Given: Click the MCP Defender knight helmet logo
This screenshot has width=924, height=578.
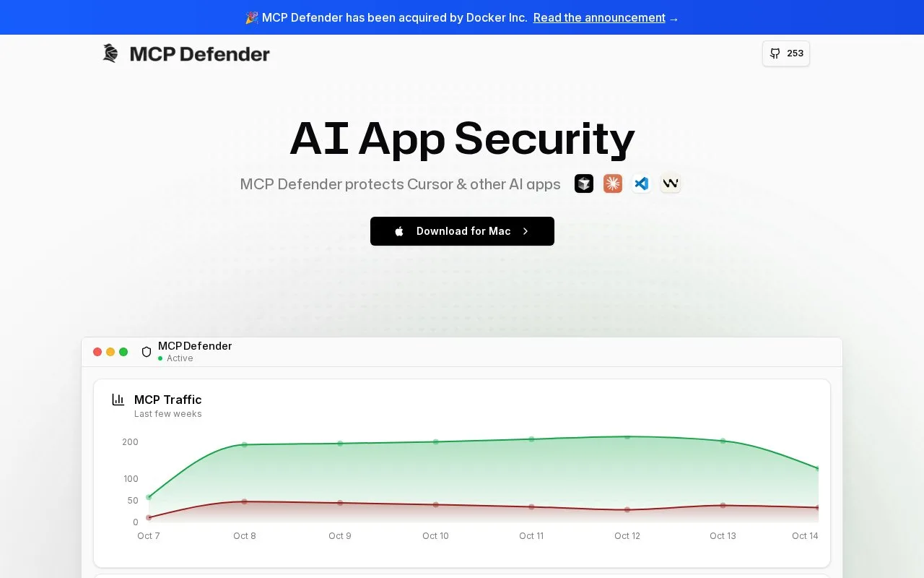Looking at the screenshot, I should [x=110, y=53].
